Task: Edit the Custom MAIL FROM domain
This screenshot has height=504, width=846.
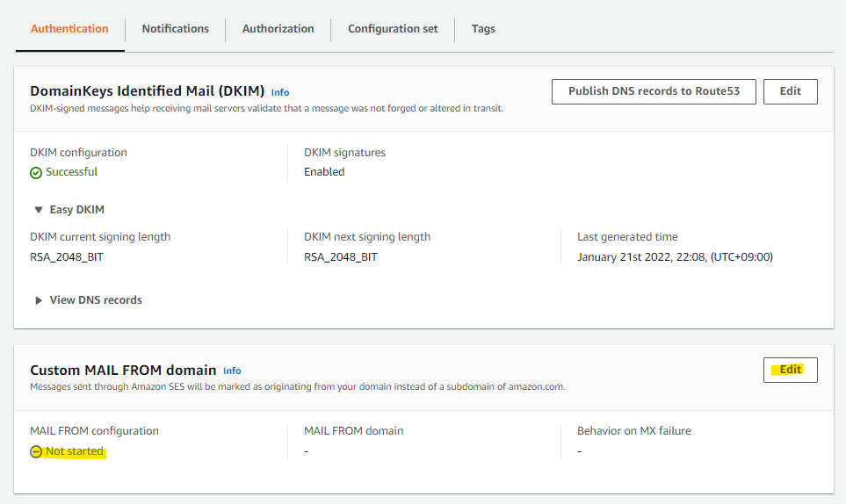Action: pos(790,370)
